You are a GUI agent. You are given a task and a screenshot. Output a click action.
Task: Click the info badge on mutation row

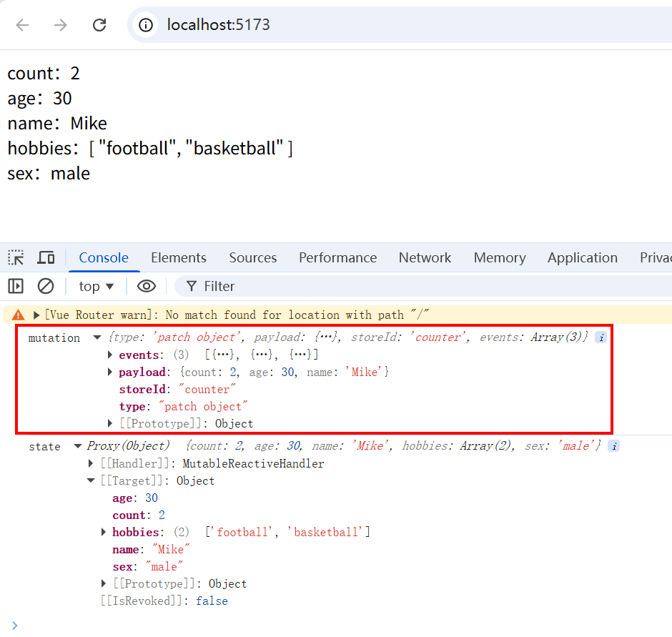(x=601, y=337)
